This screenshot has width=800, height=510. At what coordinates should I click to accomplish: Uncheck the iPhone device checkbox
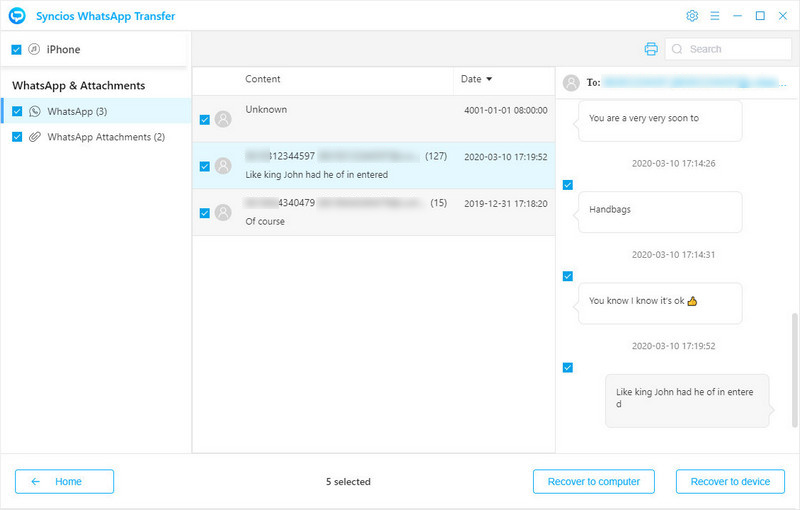coord(16,49)
